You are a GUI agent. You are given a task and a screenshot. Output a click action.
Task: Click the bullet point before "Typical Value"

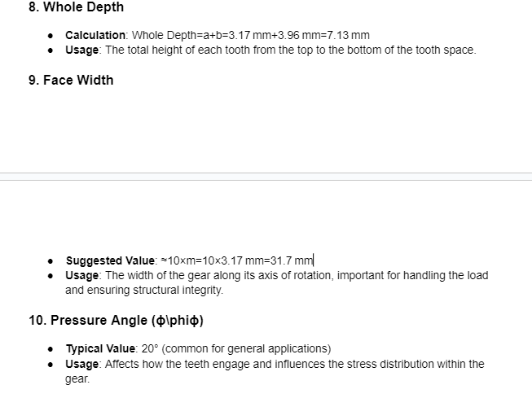[x=51, y=349]
